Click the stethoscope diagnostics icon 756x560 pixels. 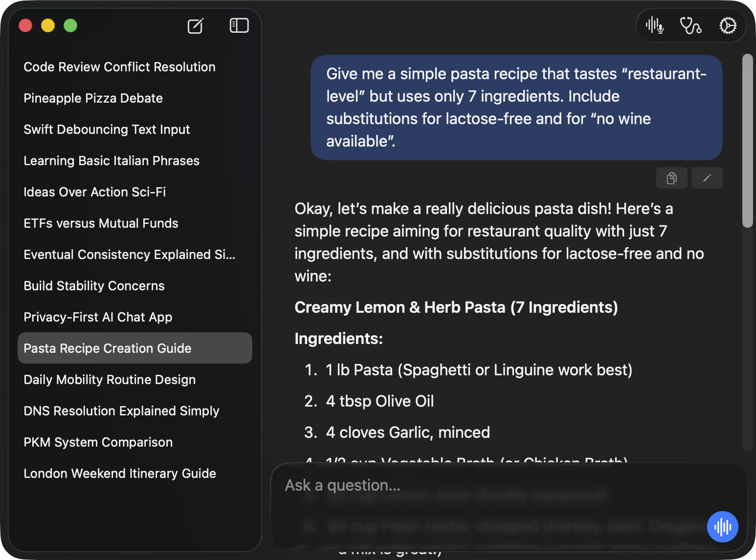pos(690,25)
